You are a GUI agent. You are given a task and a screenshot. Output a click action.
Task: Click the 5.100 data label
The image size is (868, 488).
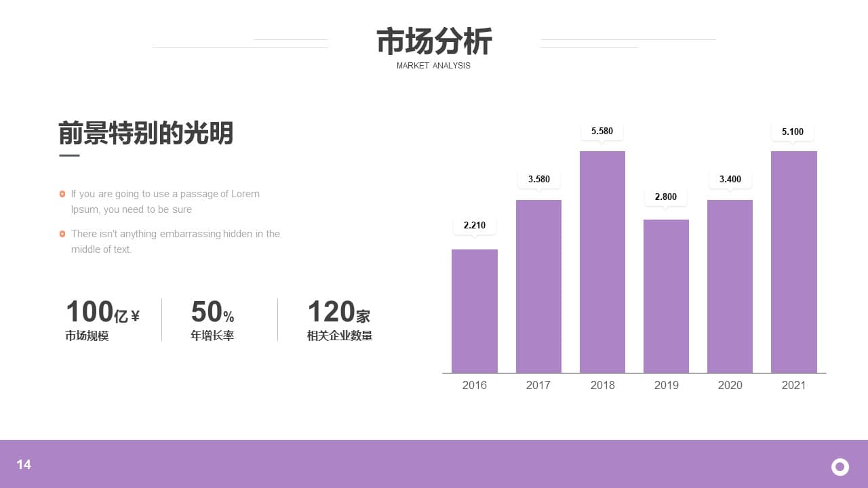[793, 131]
